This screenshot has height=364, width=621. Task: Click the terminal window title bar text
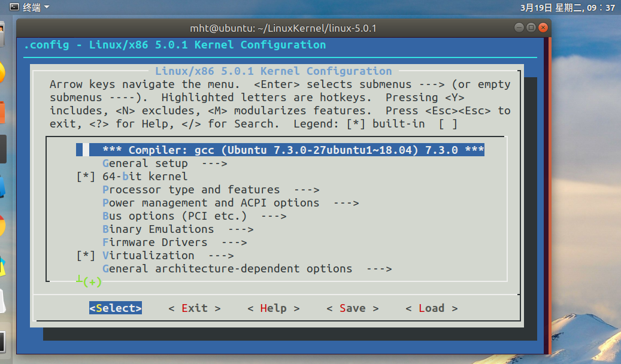283,28
